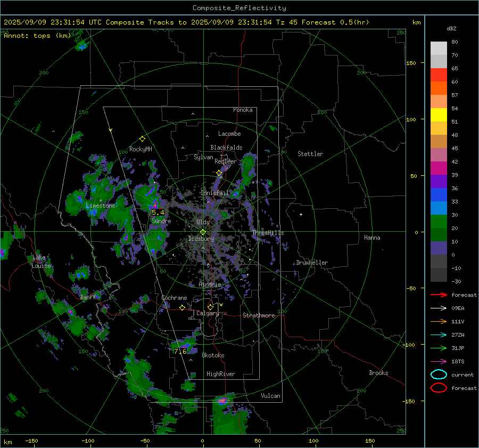Viewport: 479px width, 448px height.
Task: Click the Vulcan town label
Action: 271,396
